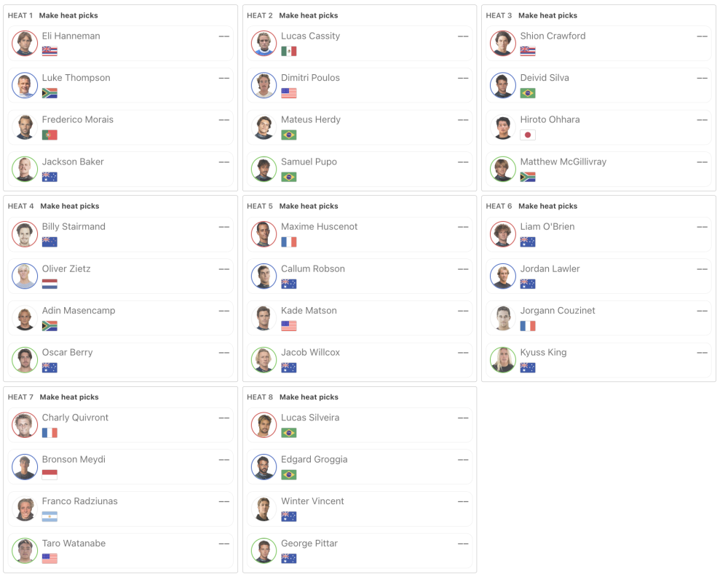Image resolution: width=728 pixels, height=582 pixels.
Task: Click Kyuss King's avatar photo
Action: (x=503, y=359)
